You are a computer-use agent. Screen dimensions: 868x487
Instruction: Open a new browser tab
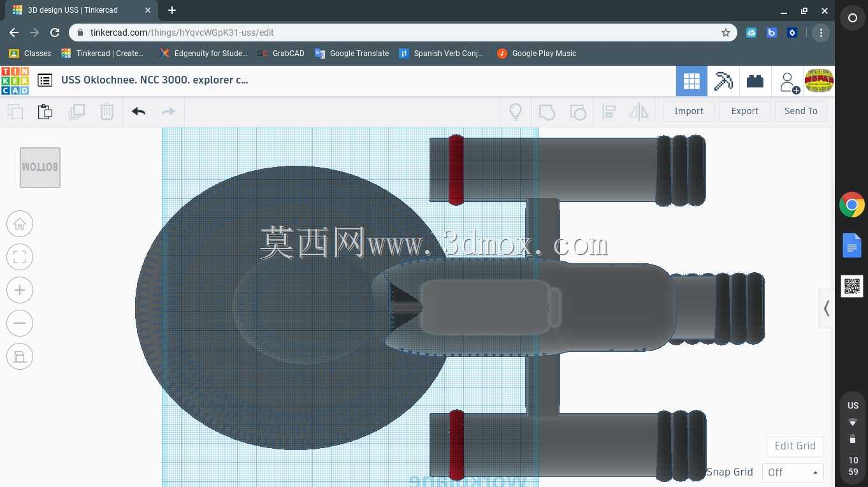[x=172, y=11]
